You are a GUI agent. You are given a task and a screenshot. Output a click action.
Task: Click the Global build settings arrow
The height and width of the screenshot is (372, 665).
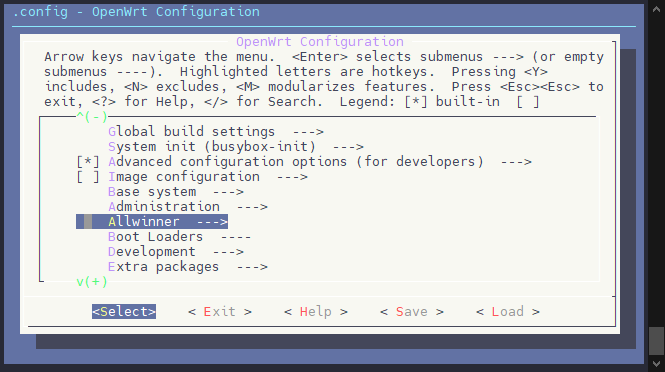point(308,132)
